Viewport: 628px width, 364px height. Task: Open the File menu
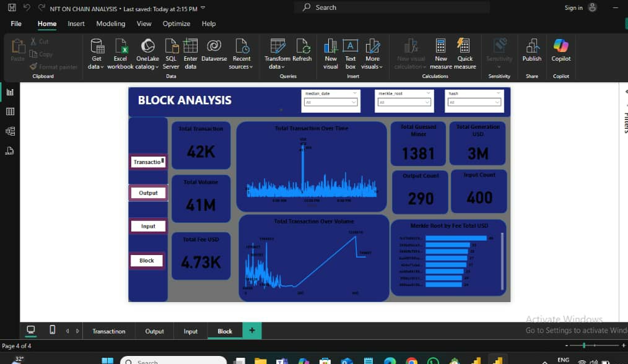coord(16,24)
